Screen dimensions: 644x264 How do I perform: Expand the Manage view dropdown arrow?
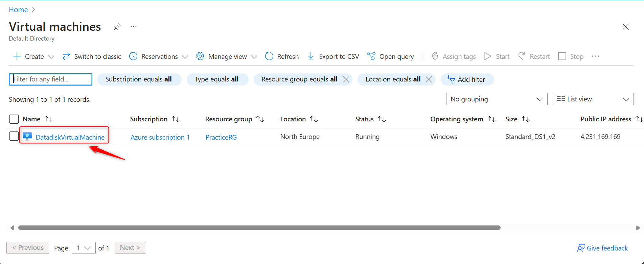click(254, 57)
